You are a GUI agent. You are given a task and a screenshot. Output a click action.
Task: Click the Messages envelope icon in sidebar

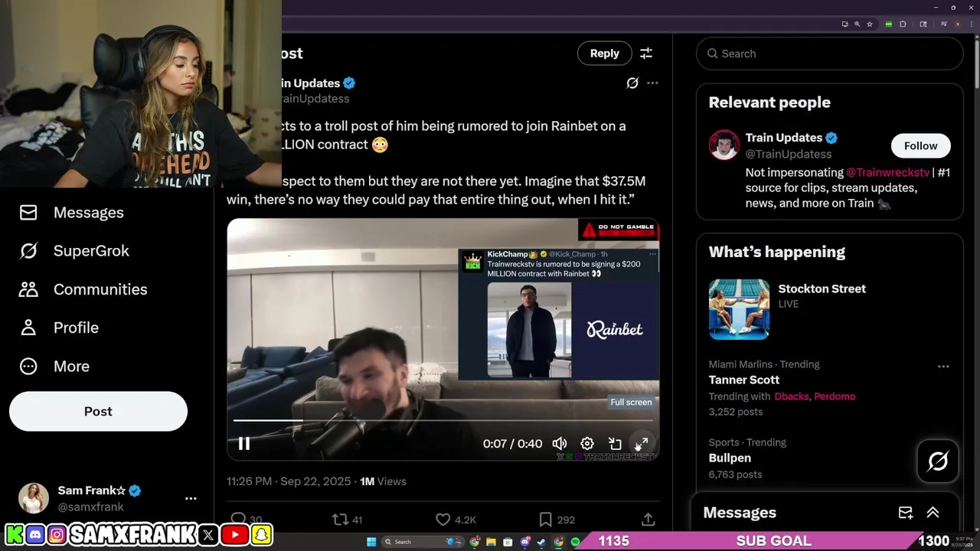(28, 212)
